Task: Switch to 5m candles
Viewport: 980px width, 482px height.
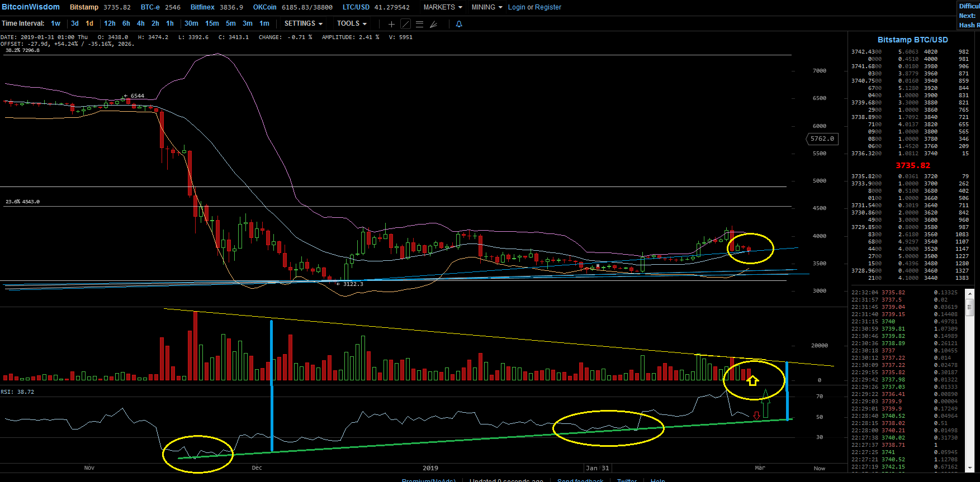Action: (231, 23)
